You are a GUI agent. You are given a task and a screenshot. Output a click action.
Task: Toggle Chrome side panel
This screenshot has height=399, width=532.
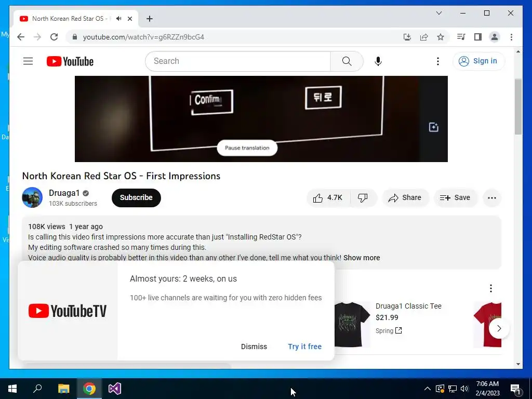pyautogui.click(x=478, y=37)
